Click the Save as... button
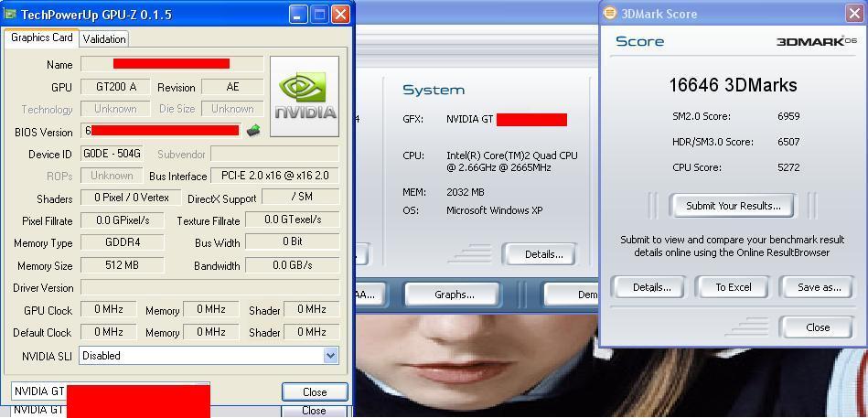The width and height of the screenshot is (868, 418). coord(819,287)
